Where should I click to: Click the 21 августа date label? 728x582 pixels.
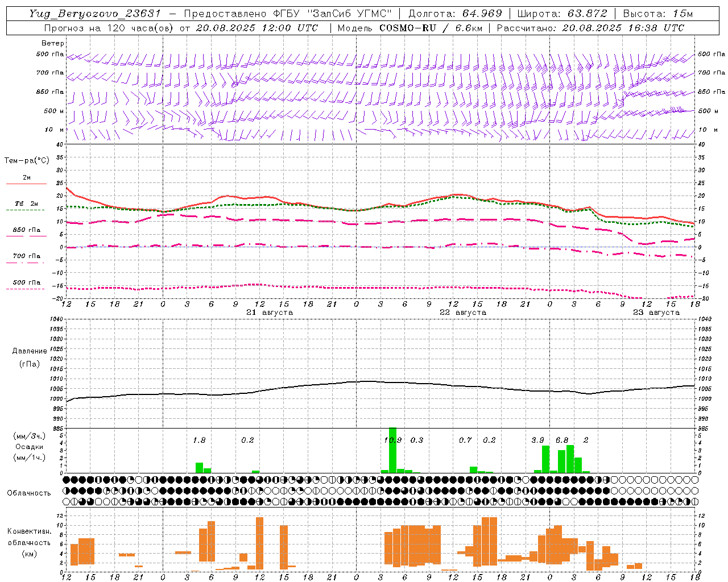point(270,313)
